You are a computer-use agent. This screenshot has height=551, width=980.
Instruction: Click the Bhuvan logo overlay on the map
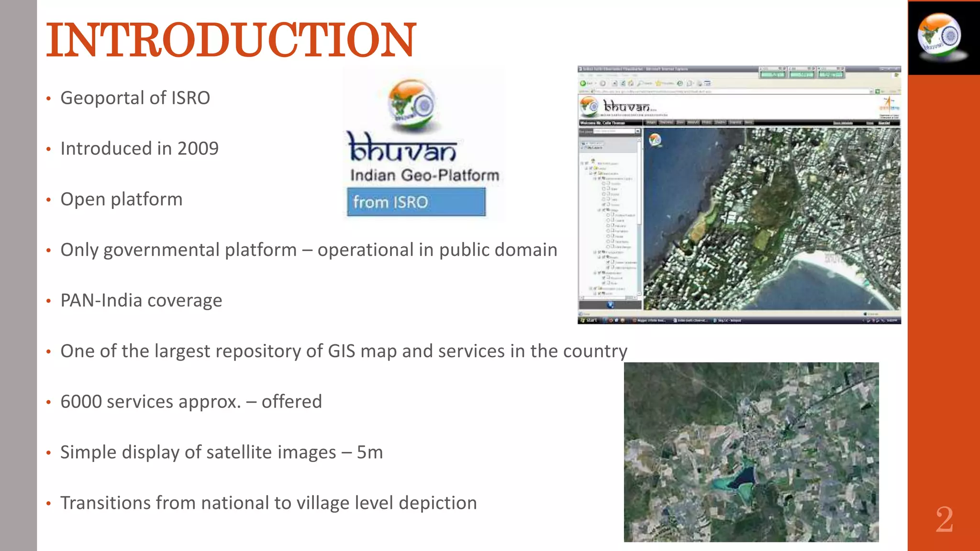tap(655, 140)
